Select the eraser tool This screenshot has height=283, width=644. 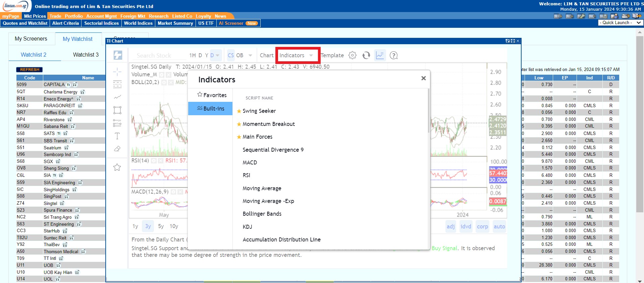coord(117,149)
